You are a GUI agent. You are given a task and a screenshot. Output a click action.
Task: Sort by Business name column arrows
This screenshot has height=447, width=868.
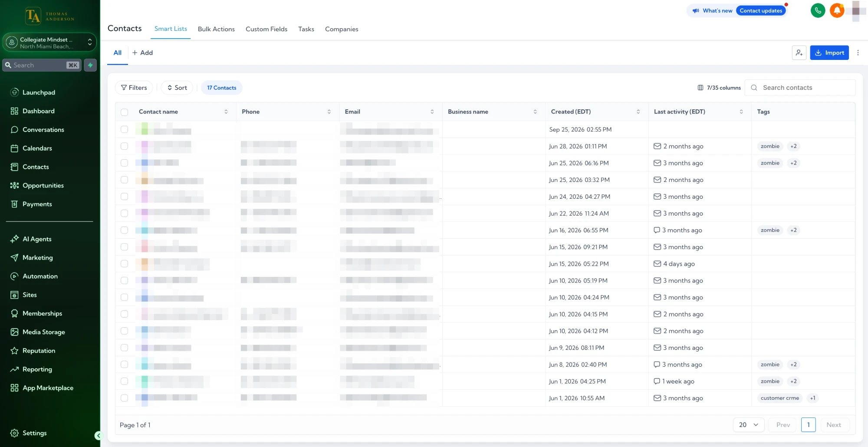coord(535,112)
